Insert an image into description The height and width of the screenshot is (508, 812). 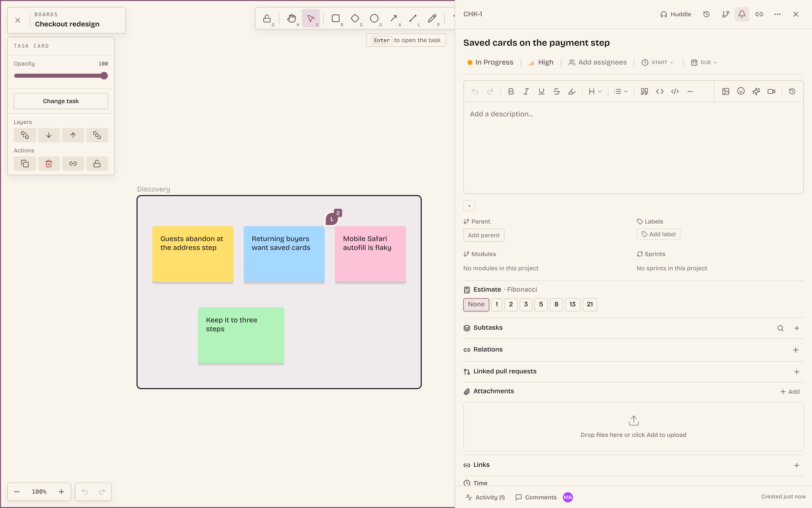725,91
